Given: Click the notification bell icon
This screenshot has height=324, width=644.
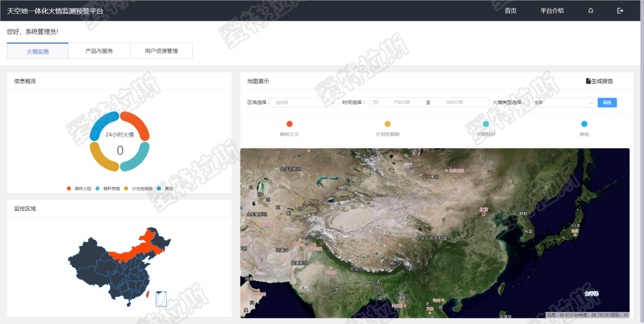Looking at the screenshot, I should click(591, 11).
